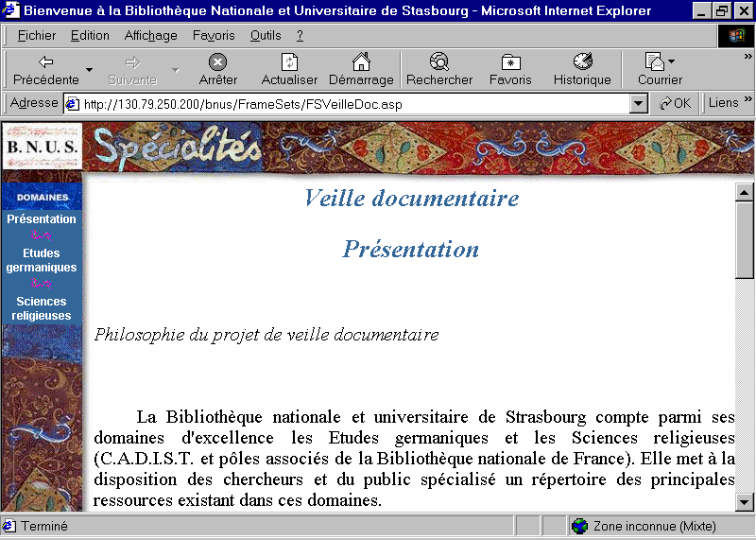Click the Windows logo throbber icon
756x540 pixels.
pyautogui.click(x=736, y=36)
